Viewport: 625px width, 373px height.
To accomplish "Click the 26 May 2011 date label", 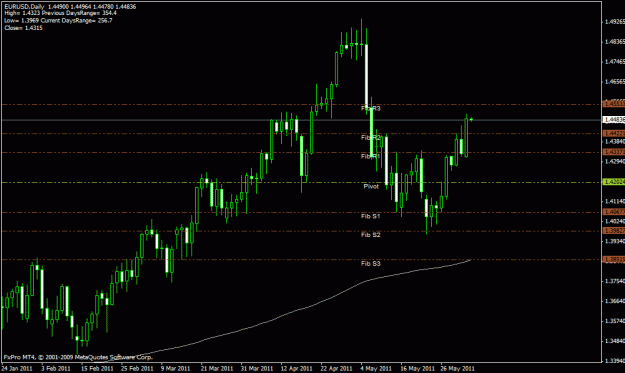I will [458, 369].
